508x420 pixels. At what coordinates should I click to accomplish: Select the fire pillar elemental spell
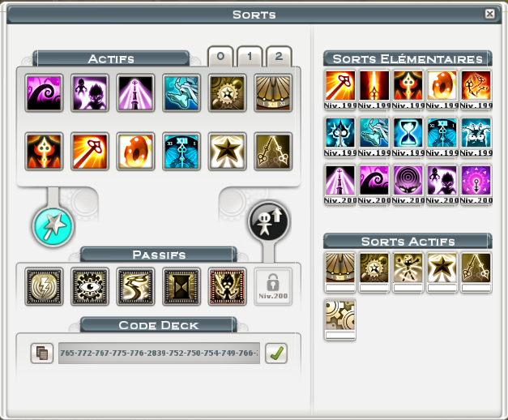click(x=374, y=85)
